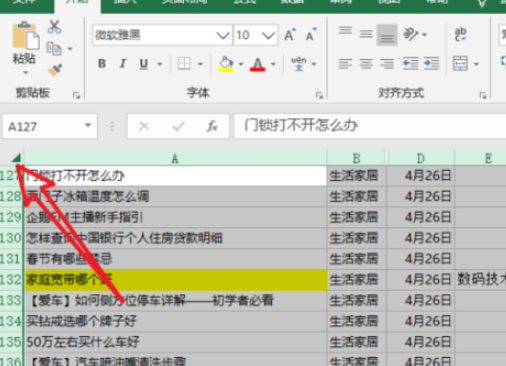506x366 pixels.
Task: Click 4月26日 date cell in row 134
Action: coord(421,321)
